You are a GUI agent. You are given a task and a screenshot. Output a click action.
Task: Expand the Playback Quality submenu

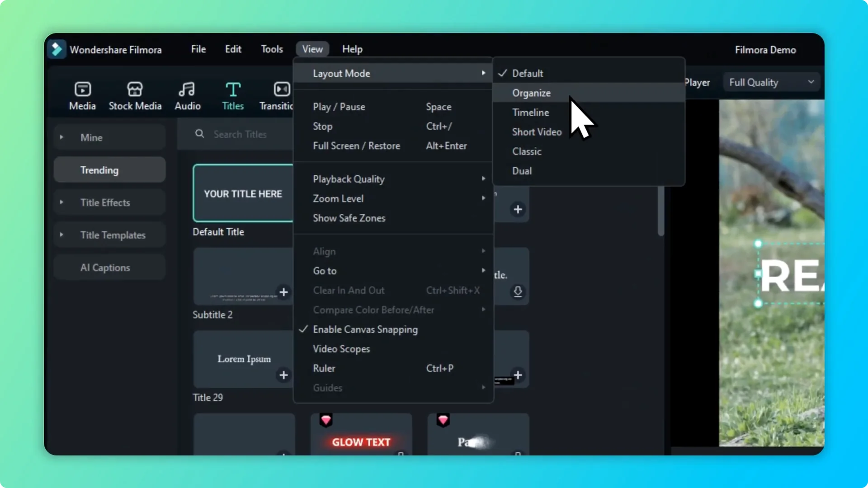click(x=393, y=179)
